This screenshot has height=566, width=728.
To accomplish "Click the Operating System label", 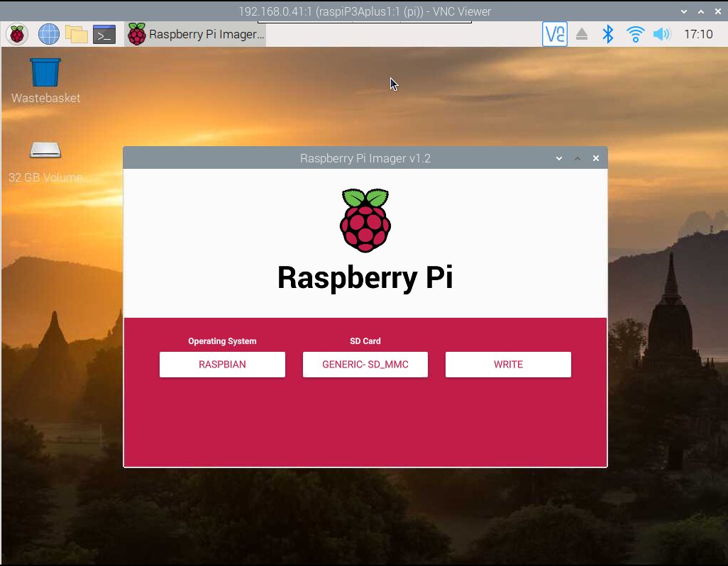I will point(222,341).
